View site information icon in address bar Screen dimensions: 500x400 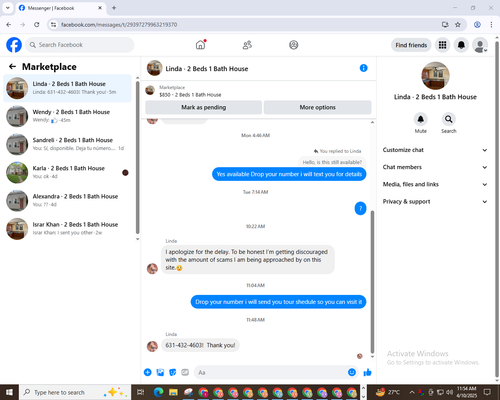tap(53, 24)
